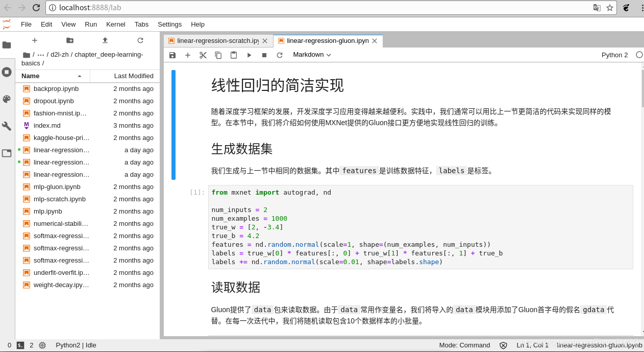Run the selected cell
The width and height of the screenshot is (644, 352).
pyautogui.click(x=249, y=55)
